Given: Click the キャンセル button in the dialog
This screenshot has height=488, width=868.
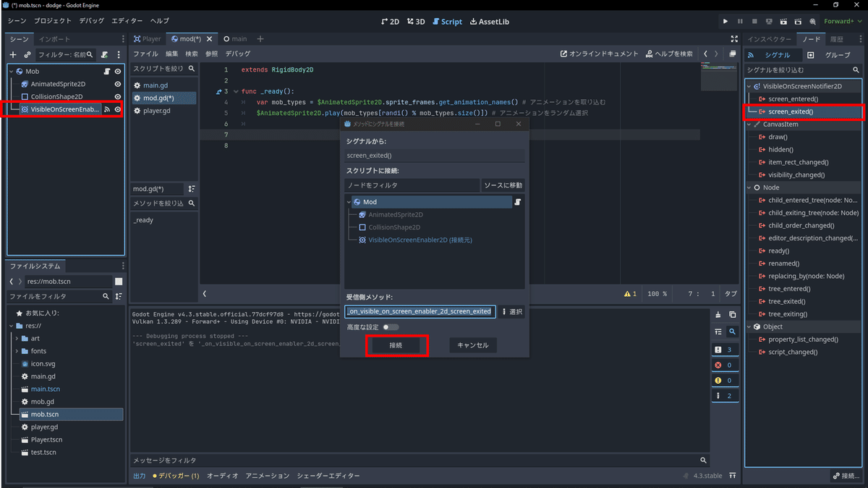Looking at the screenshot, I should 472,345.
